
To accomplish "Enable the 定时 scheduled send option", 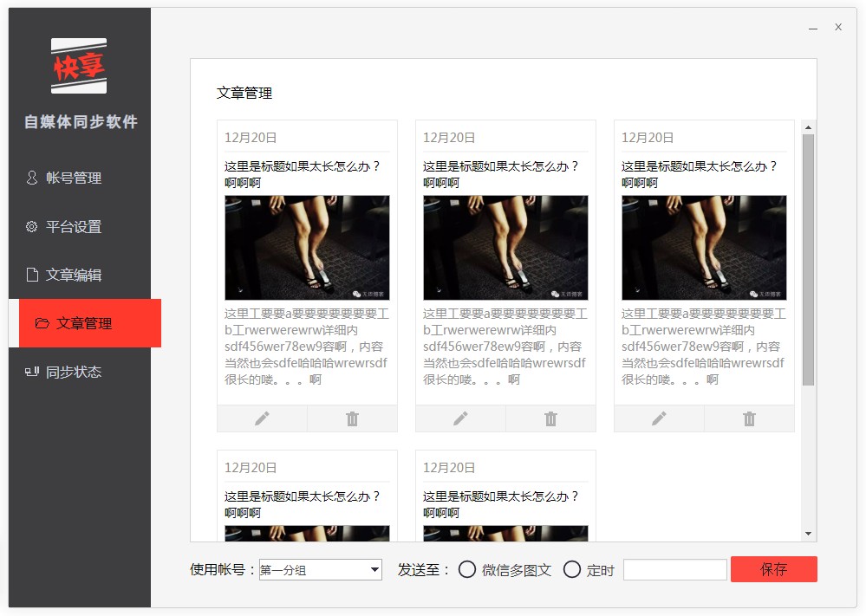I will (x=571, y=570).
